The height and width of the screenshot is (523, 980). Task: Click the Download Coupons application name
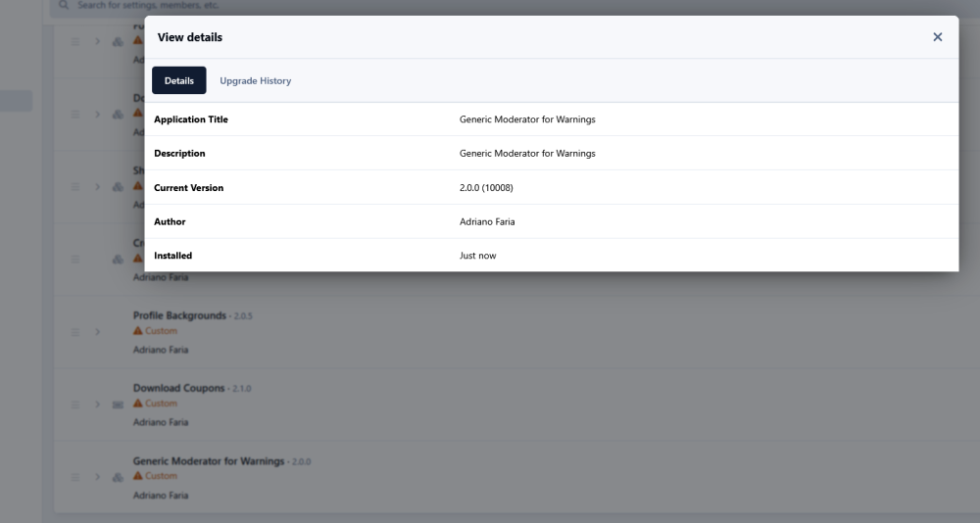click(x=178, y=388)
